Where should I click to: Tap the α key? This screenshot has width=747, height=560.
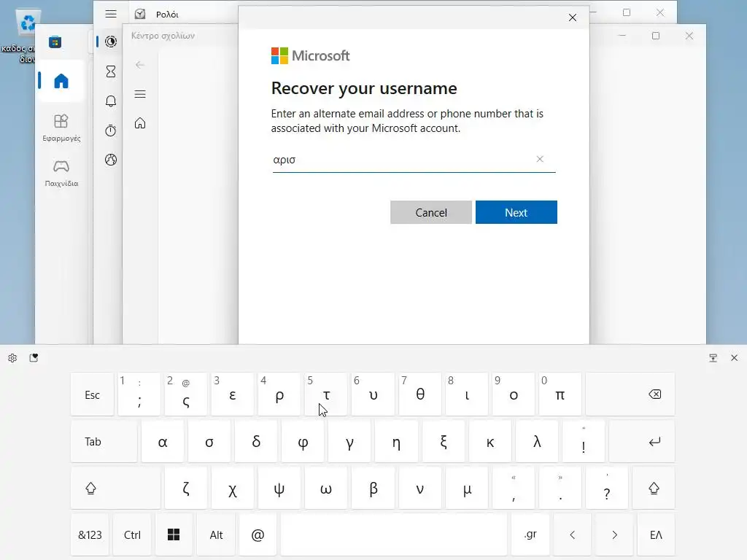click(x=163, y=441)
